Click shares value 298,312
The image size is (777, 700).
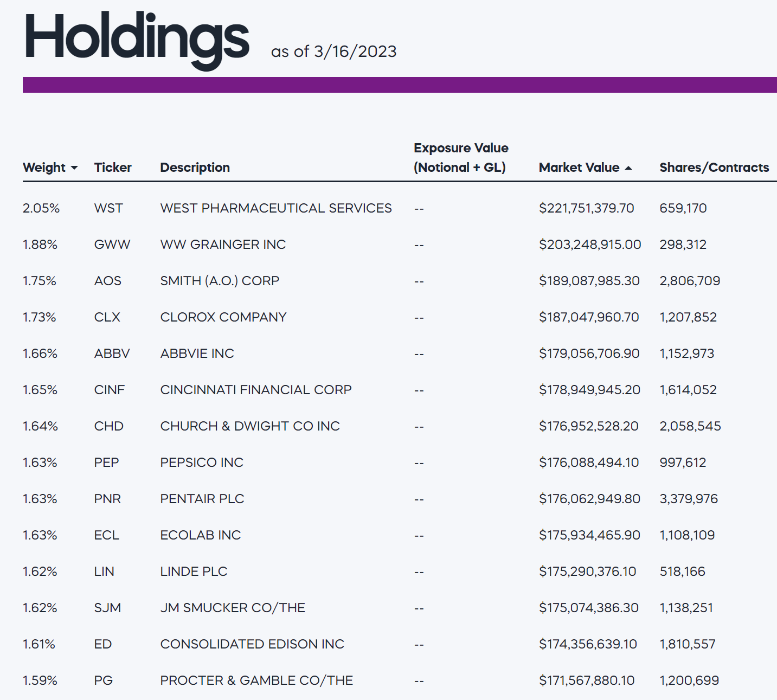pos(683,245)
